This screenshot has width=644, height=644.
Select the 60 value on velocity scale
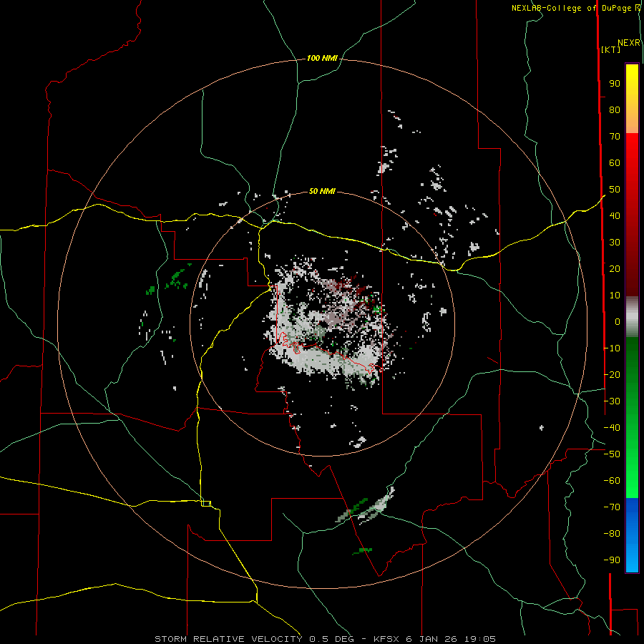tap(615, 163)
